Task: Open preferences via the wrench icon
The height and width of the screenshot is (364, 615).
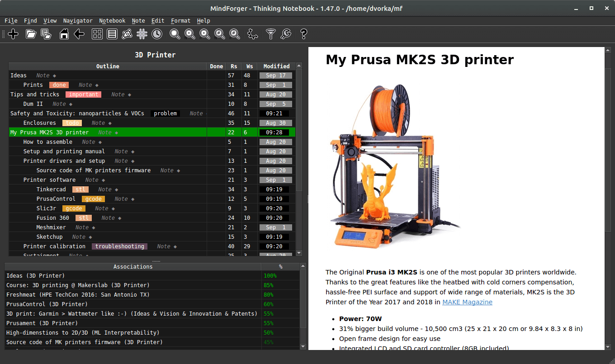Action: point(286,34)
